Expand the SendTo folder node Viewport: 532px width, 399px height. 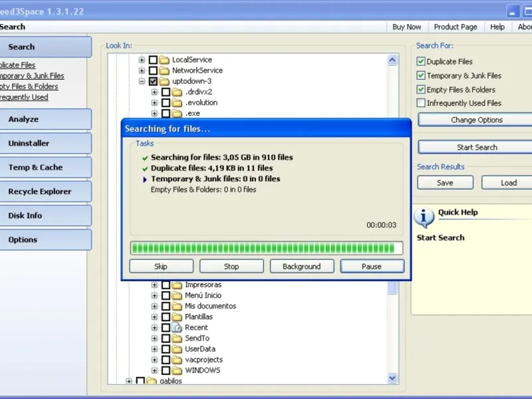(x=154, y=338)
